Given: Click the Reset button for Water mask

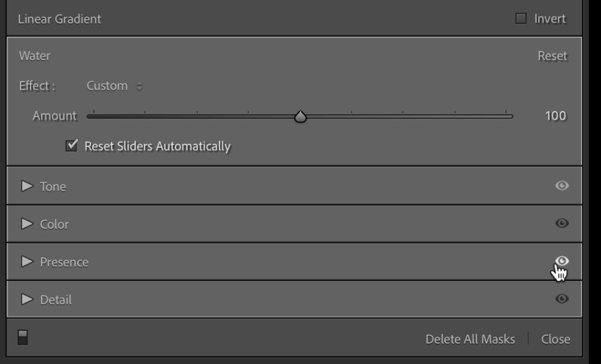Looking at the screenshot, I should point(552,56).
